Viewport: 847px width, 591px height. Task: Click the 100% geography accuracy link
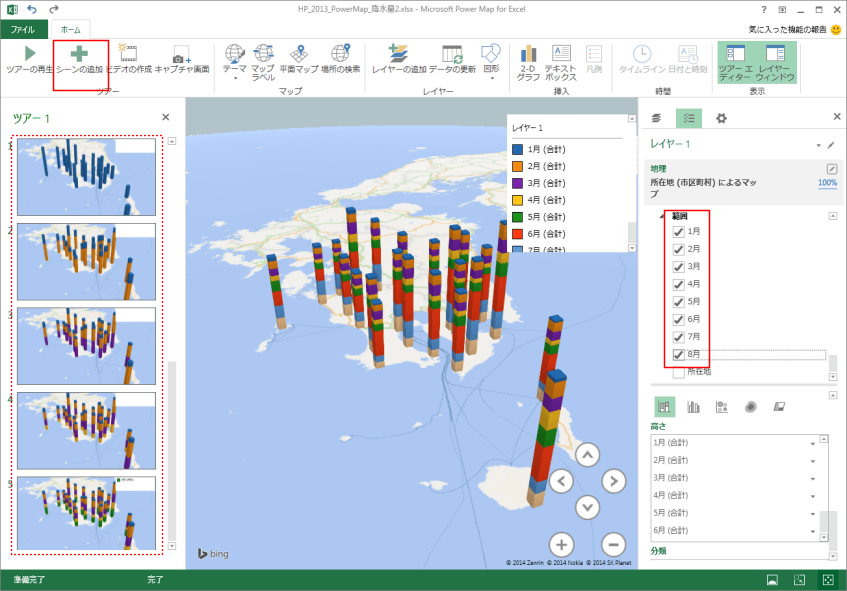coord(827,183)
